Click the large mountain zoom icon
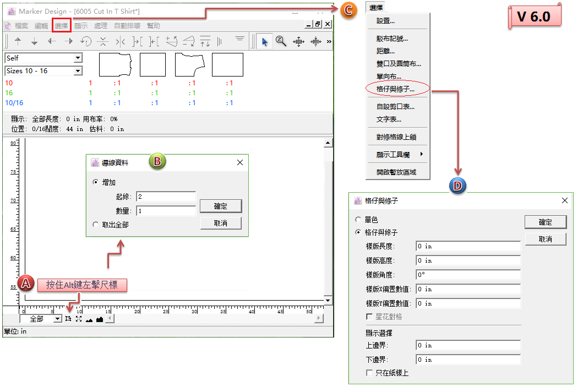 pyautogui.click(x=100, y=319)
